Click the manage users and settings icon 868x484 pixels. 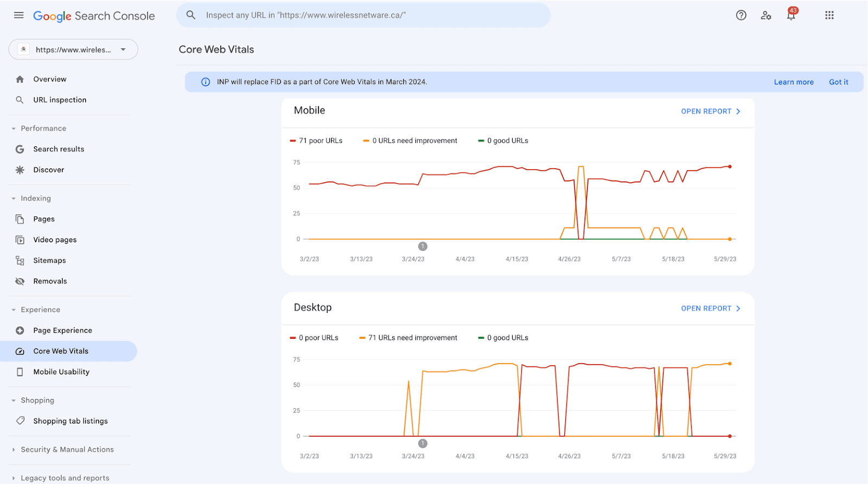[x=766, y=15]
